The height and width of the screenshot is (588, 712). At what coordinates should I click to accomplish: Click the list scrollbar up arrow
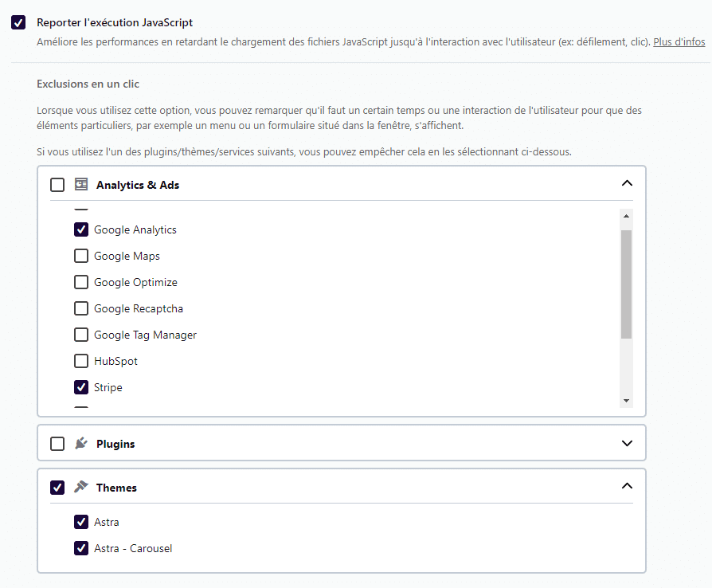point(626,216)
